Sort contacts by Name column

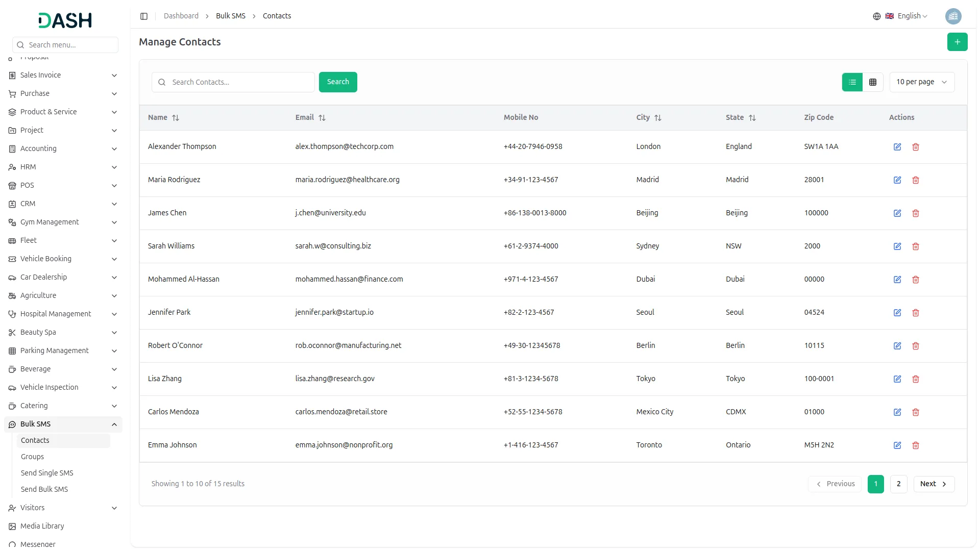163,117
